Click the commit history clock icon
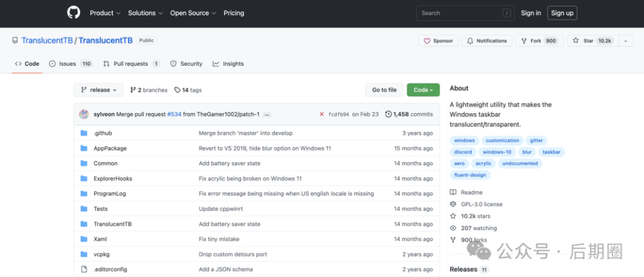The height and width of the screenshot is (277, 644). [x=388, y=114]
